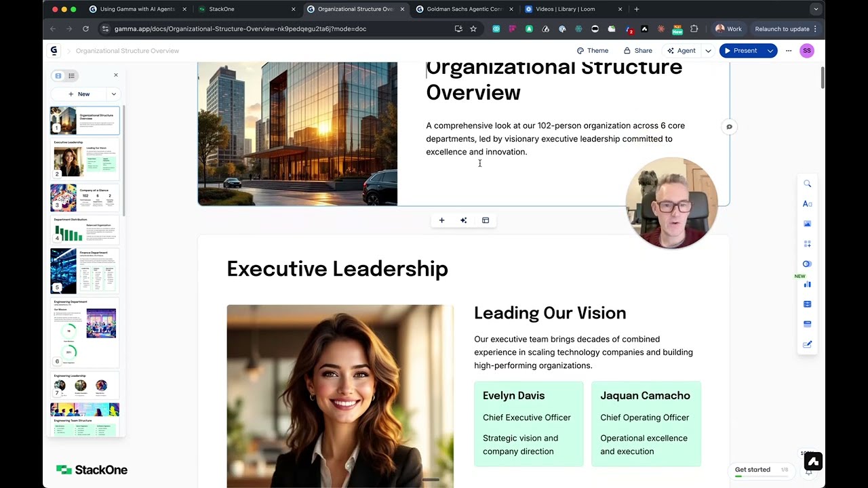Open the more options ellipsis menu
Image resolution: width=868 pixels, height=488 pixels.
[x=788, y=51]
